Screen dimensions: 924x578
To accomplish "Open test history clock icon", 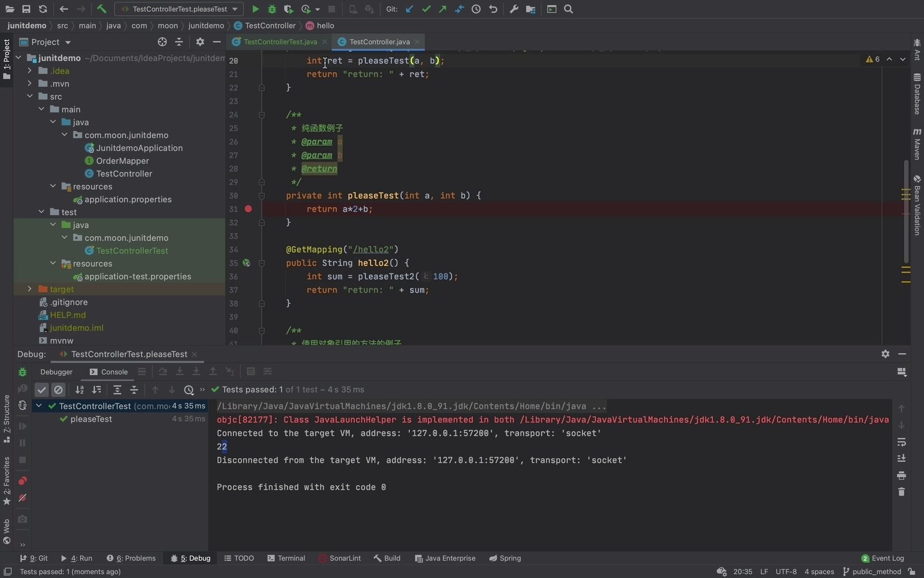I will pyautogui.click(x=189, y=390).
